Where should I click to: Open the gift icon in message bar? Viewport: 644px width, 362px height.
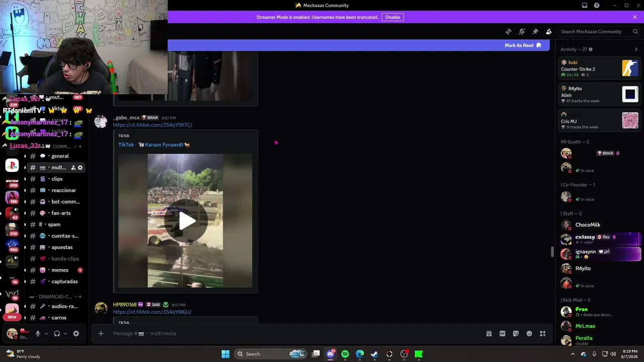489,333
